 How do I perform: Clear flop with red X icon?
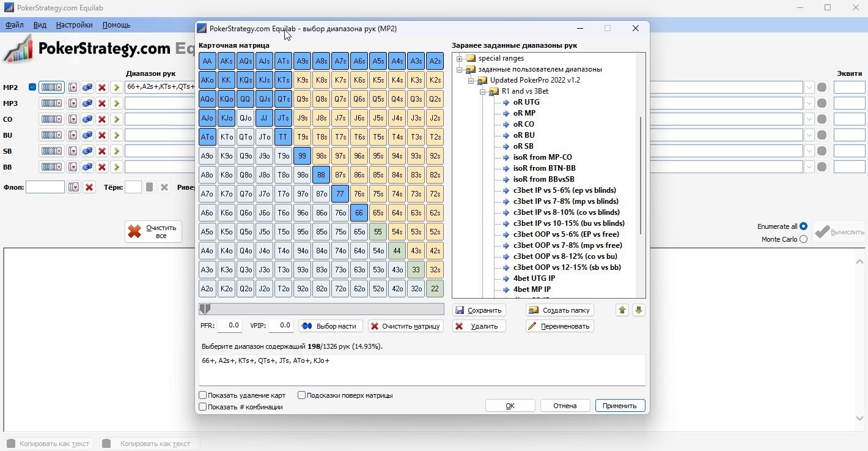click(89, 187)
